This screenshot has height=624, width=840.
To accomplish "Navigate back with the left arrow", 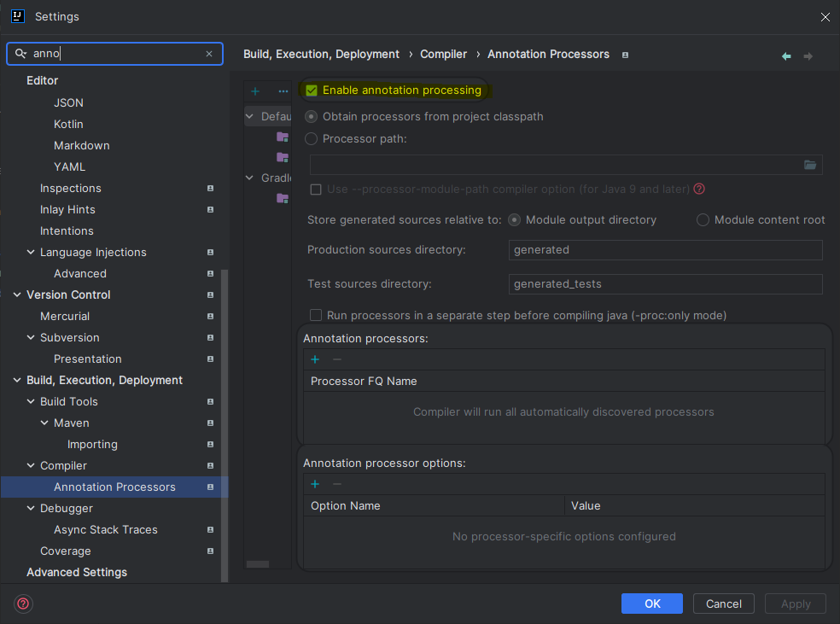I will tap(786, 55).
